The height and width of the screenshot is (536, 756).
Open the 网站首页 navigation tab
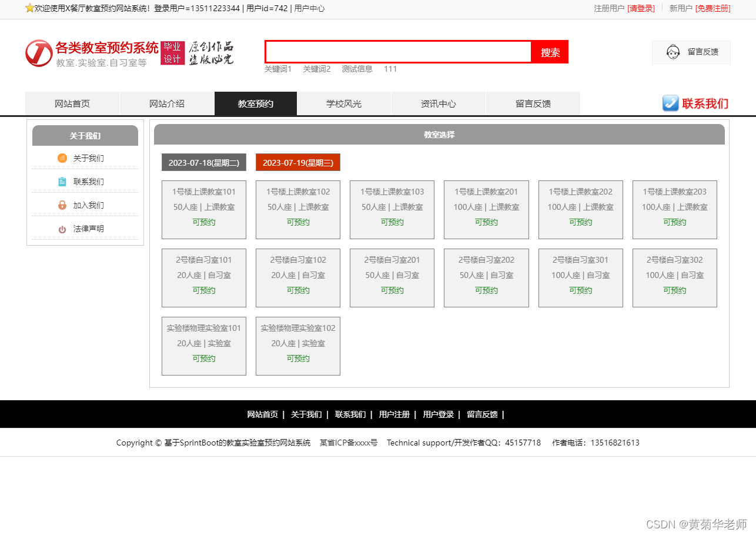click(72, 103)
